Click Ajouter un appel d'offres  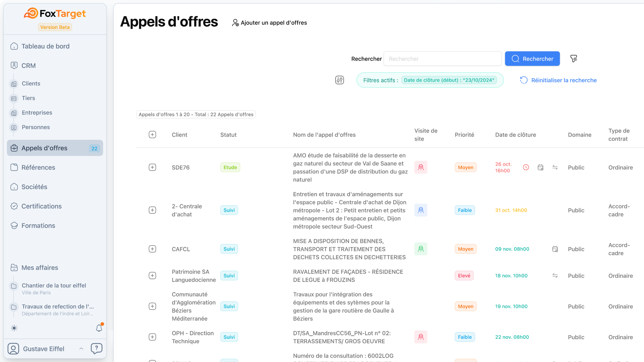[x=269, y=23]
